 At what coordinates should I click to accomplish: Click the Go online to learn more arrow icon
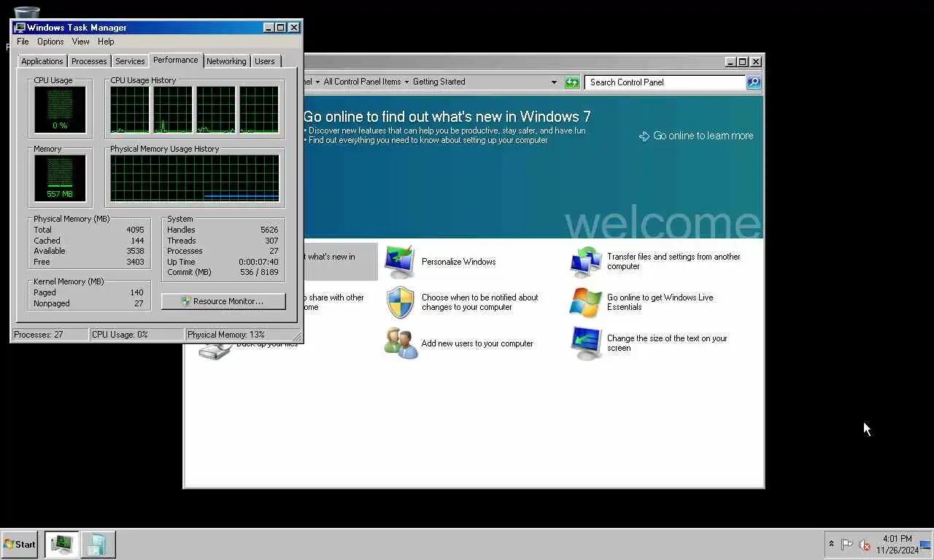[644, 136]
